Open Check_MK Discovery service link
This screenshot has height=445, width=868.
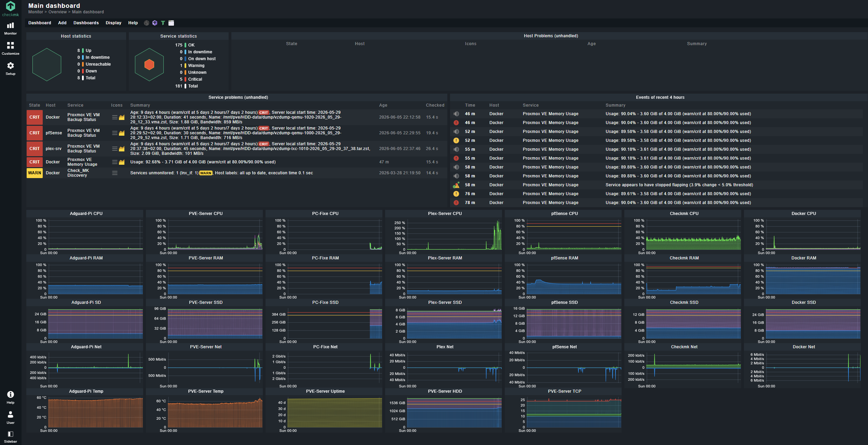pyautogui.click(x=78, y=173)
